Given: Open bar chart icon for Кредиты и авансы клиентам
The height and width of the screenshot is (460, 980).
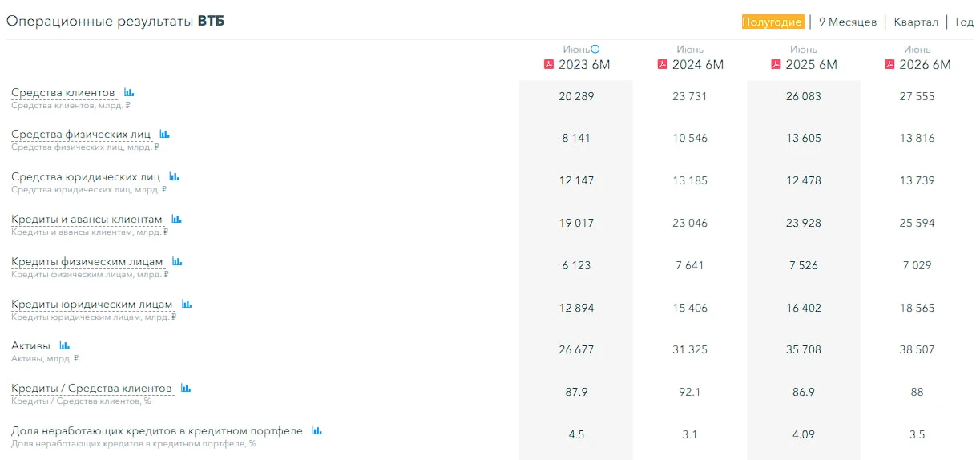Looking at the screenshot, I should pyautogui.click(x=176, y=219).
